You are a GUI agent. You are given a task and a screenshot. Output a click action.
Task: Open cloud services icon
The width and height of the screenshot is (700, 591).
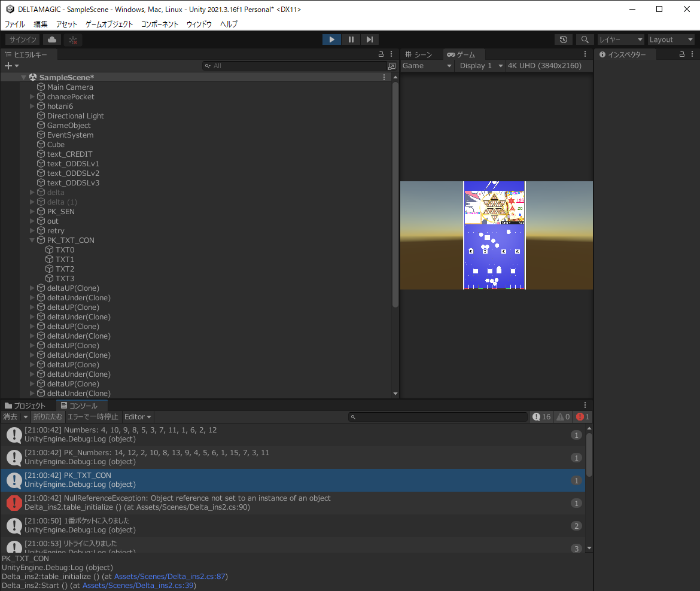52,39
